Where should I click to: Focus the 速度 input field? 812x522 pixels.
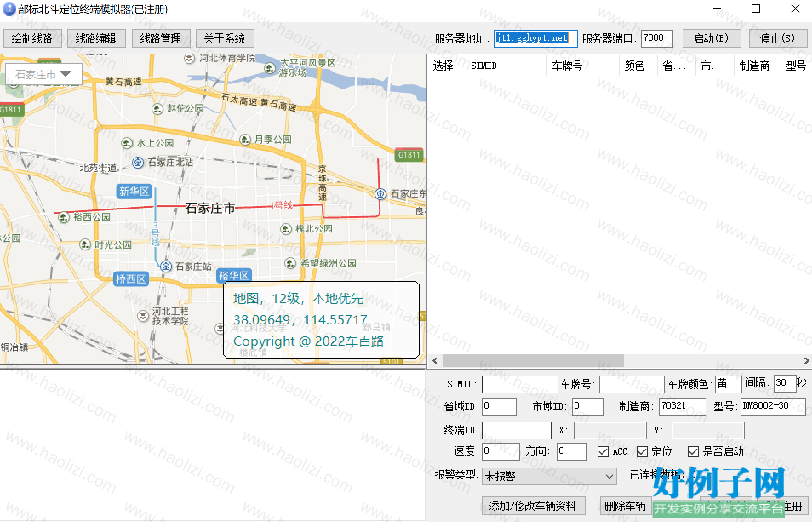501,451
